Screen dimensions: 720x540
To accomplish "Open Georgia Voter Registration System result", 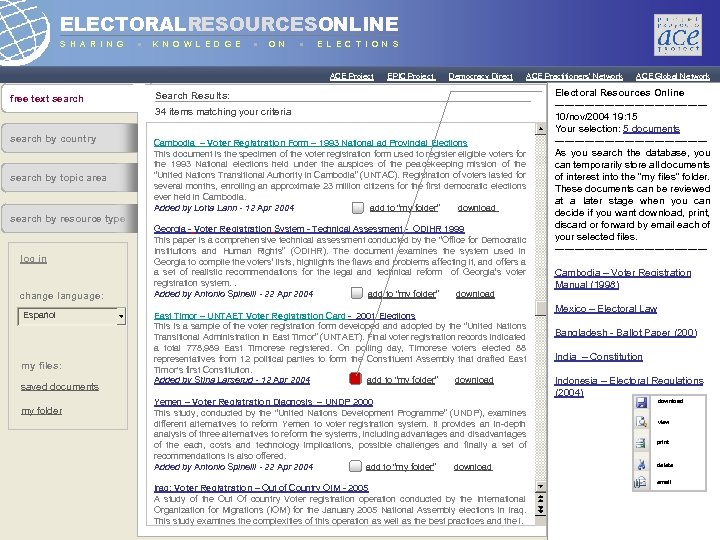I will 309,229.
